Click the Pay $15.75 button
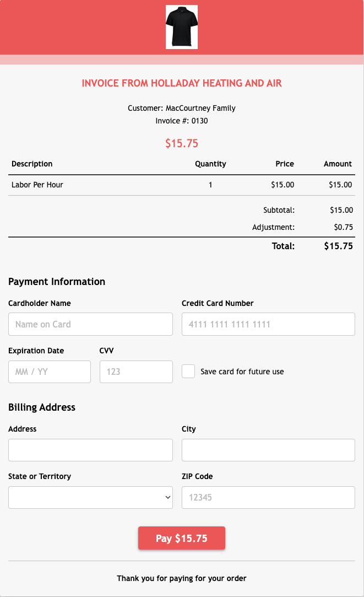This screenshot has height=597, width=364. (181, 538)
